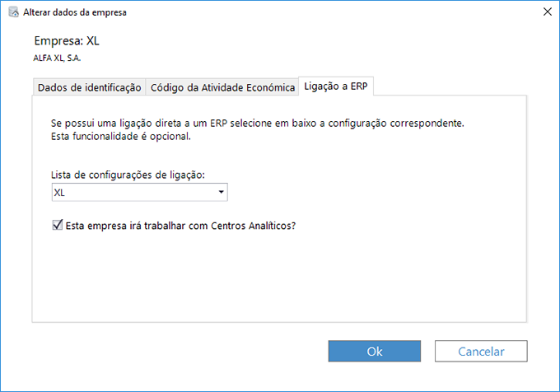Cancel the company data changes
The width and height of the screenshot is (560, 392).
(481, 352)
